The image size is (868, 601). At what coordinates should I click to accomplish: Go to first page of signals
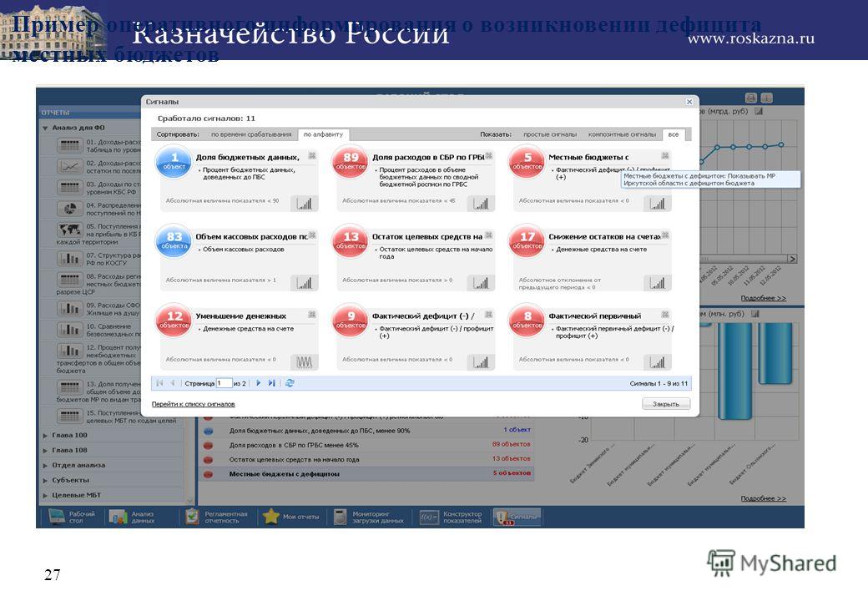159,383
